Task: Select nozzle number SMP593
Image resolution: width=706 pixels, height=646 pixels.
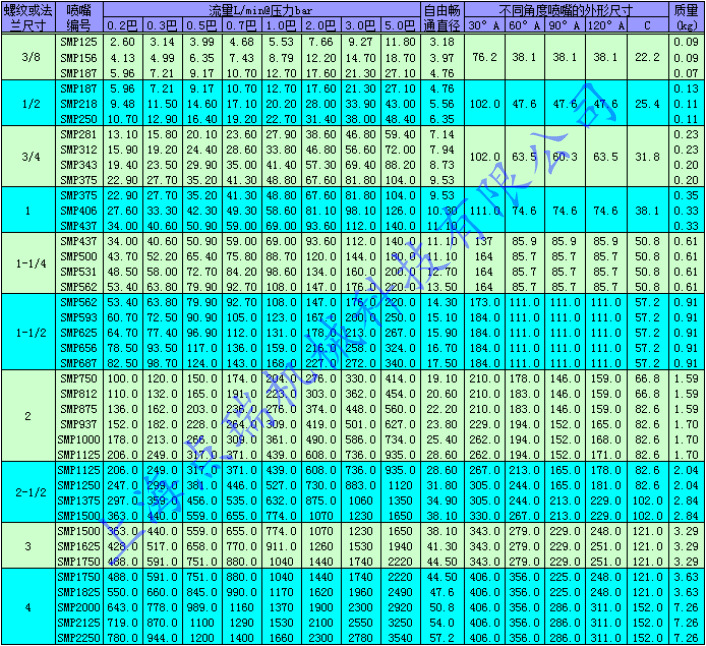Action: pos(79,317)
